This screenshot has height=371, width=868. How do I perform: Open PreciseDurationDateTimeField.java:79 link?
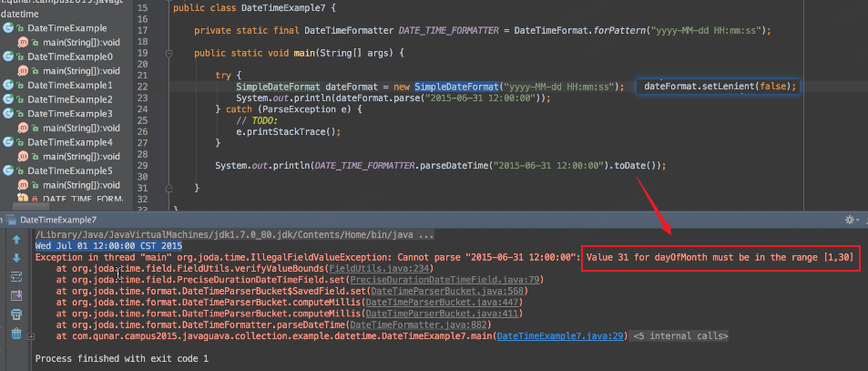point(446,280)
